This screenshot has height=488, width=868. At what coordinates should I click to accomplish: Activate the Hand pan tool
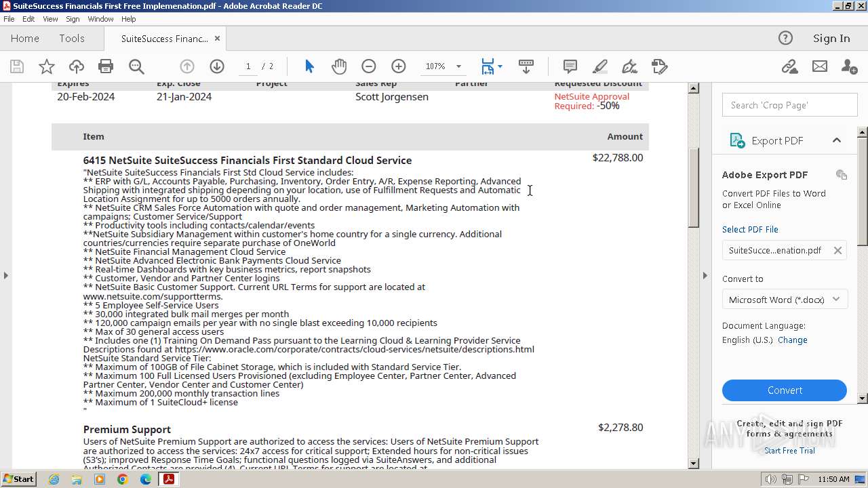coord(339,66)
